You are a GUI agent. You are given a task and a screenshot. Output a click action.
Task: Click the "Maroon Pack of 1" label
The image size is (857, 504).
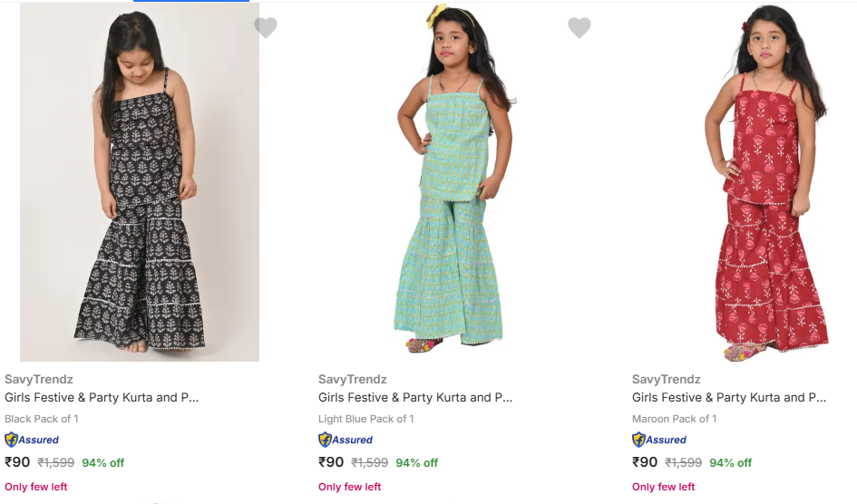tap(675, 419)
